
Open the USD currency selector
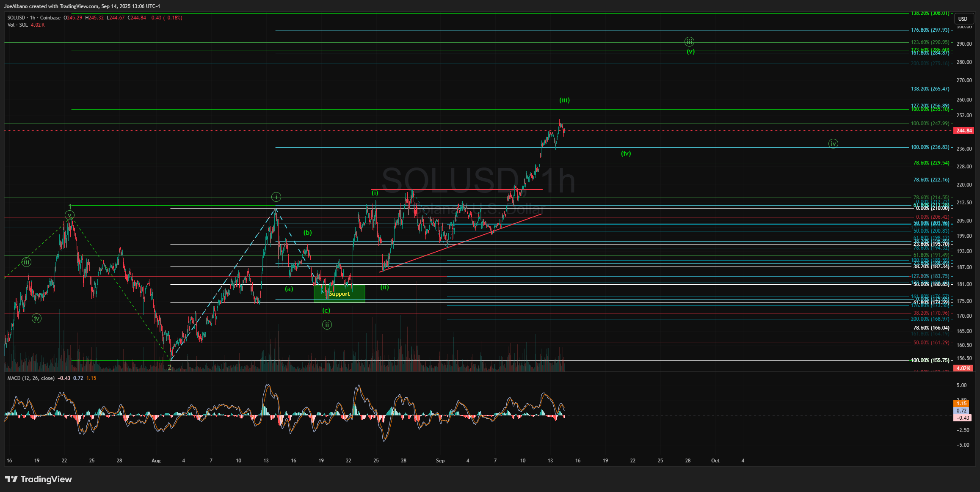tap(963, 19)
